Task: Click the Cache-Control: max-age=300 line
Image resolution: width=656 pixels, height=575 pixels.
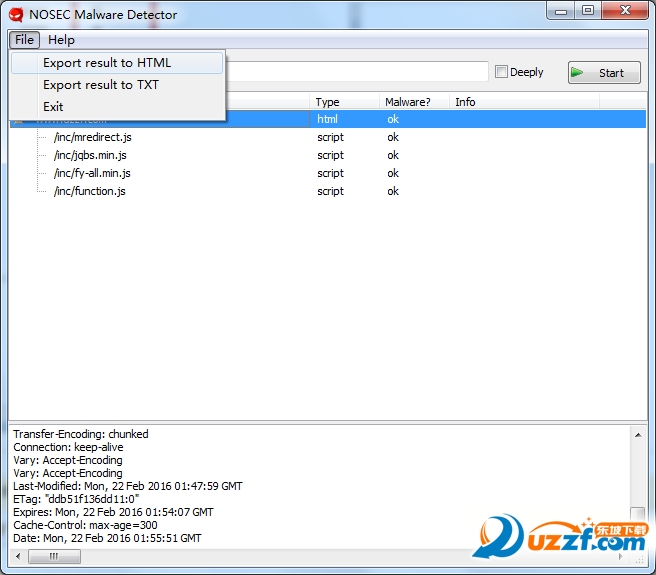Action: 85,525
